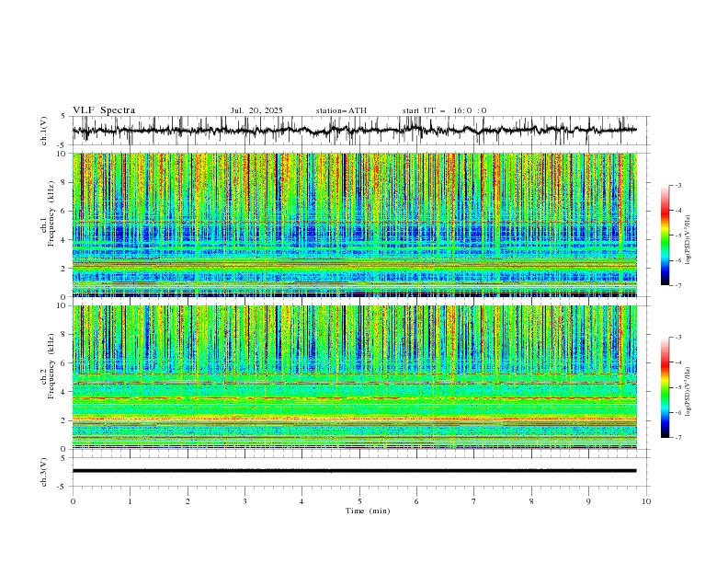
Task: Click the time axis tick label '10'
Action: pyautogui.click(x=646, y=501)
